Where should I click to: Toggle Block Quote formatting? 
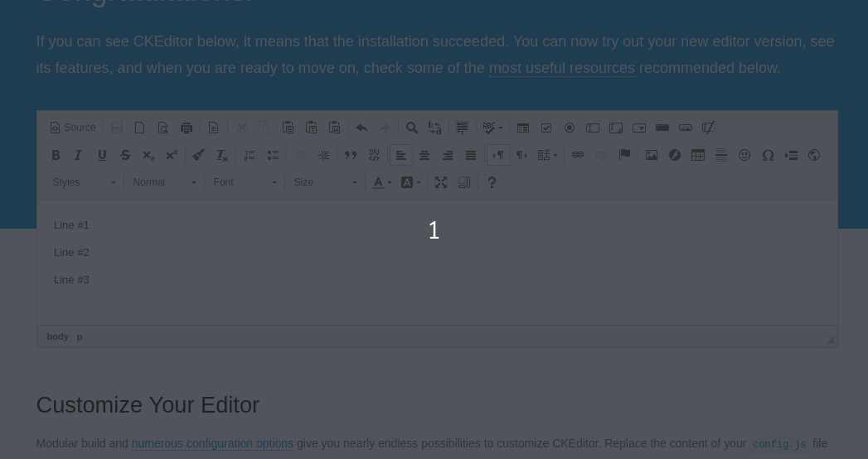point(351,156)
